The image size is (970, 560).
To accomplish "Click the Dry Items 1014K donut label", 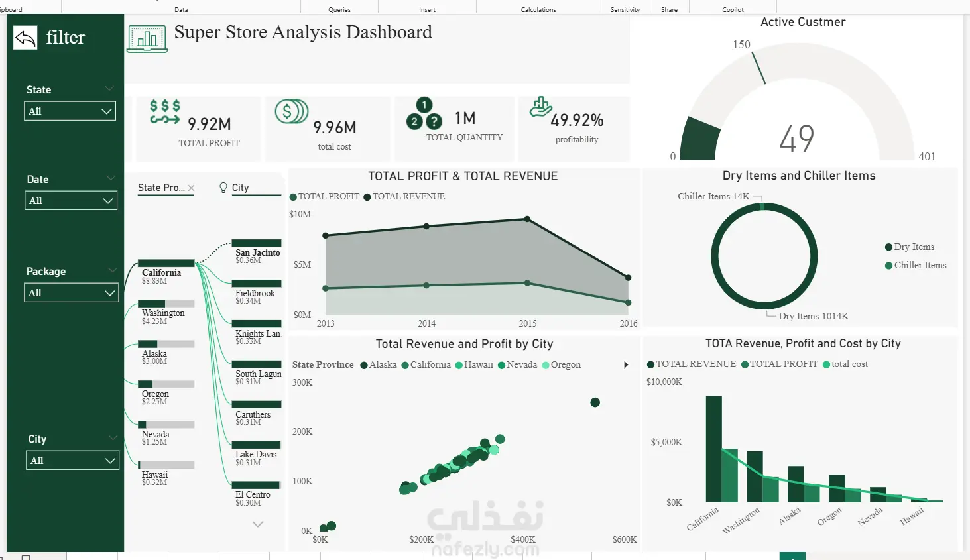I will coord(814,316).
